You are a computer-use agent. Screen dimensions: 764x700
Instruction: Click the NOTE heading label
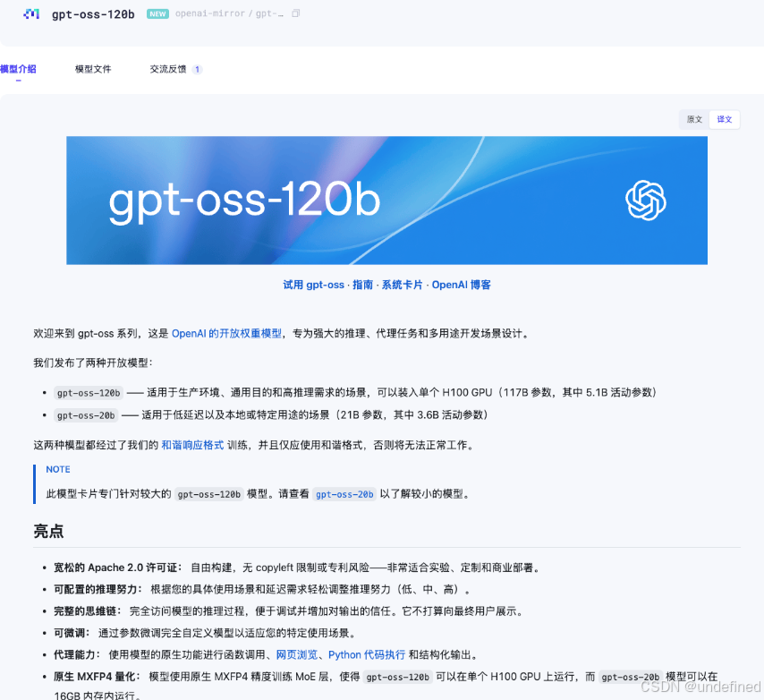tap(58, 469)
